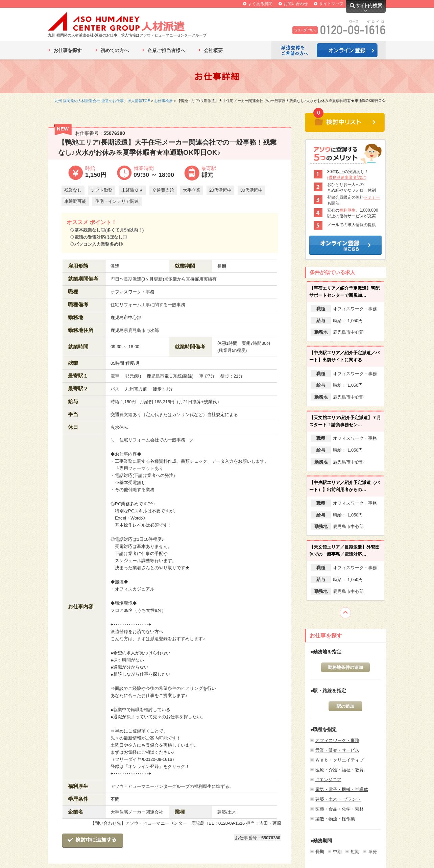Open similar job 天文館エリア ７月スタート請負事務
The image size is (434, 868).
pyautogui.click(x=345, y=421)
